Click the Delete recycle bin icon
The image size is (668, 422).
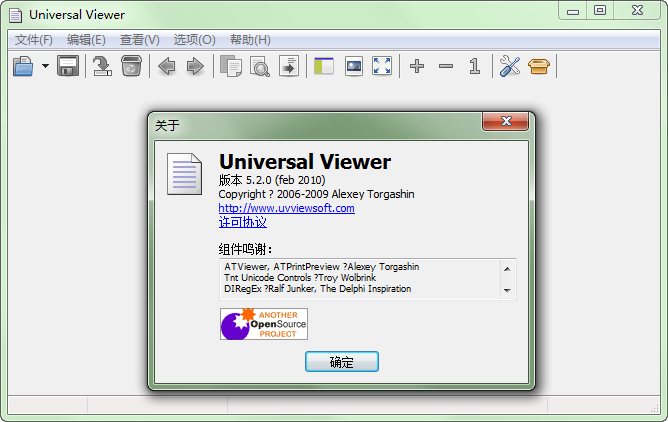click(131, 66)
